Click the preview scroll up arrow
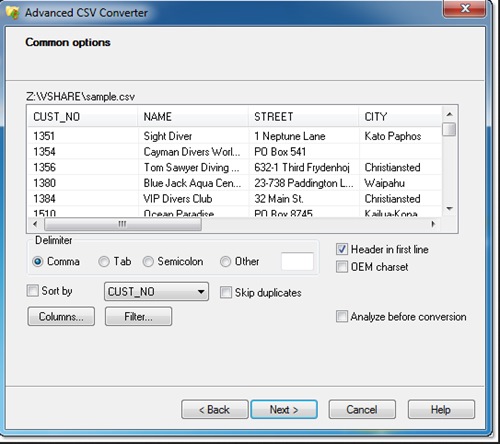 449,114
